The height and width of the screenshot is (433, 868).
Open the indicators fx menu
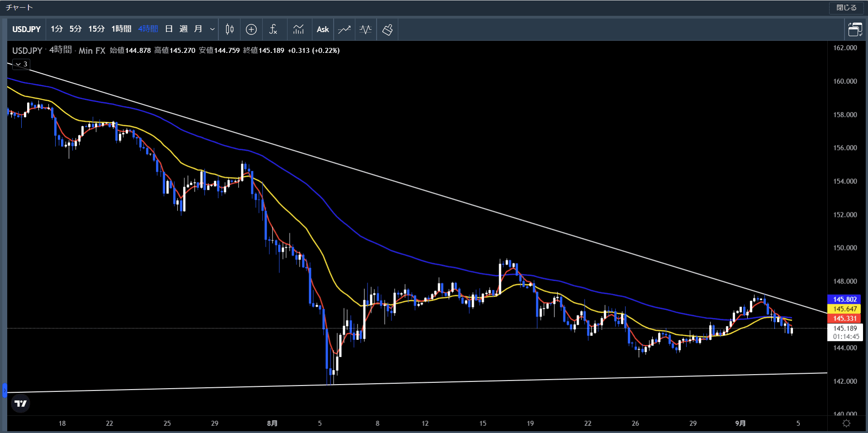coord(273,29)
